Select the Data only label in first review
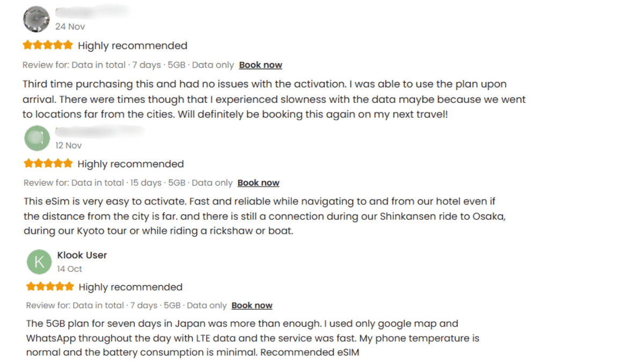 click(x=213, y=64)
